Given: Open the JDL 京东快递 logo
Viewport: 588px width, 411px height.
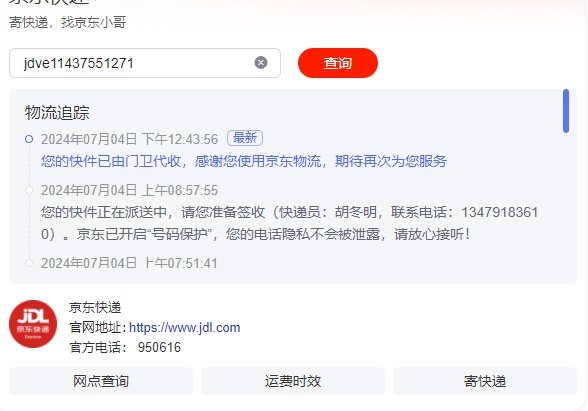Looking at the screenshot, I should (33, 324).
